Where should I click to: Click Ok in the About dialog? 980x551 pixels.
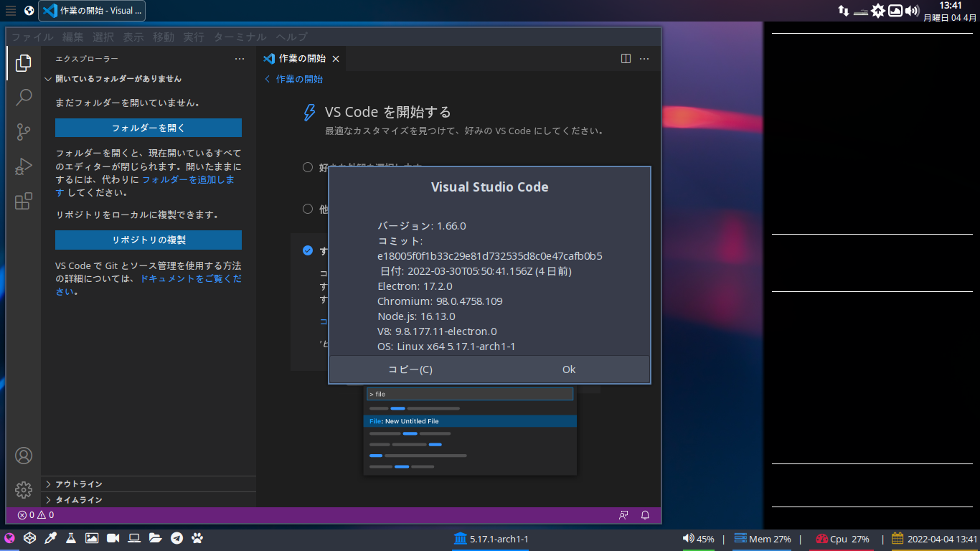pyautogui.click(x=569, y=369)
